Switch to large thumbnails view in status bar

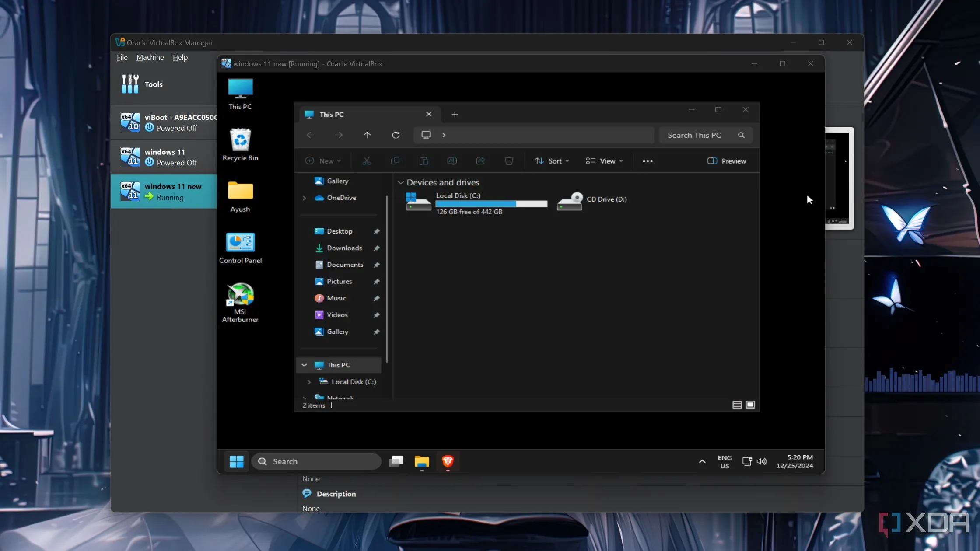pos(750,405)
